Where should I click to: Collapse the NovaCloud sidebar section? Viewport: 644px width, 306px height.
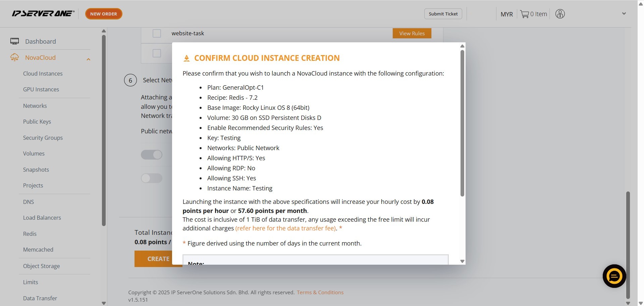point(89,59)
